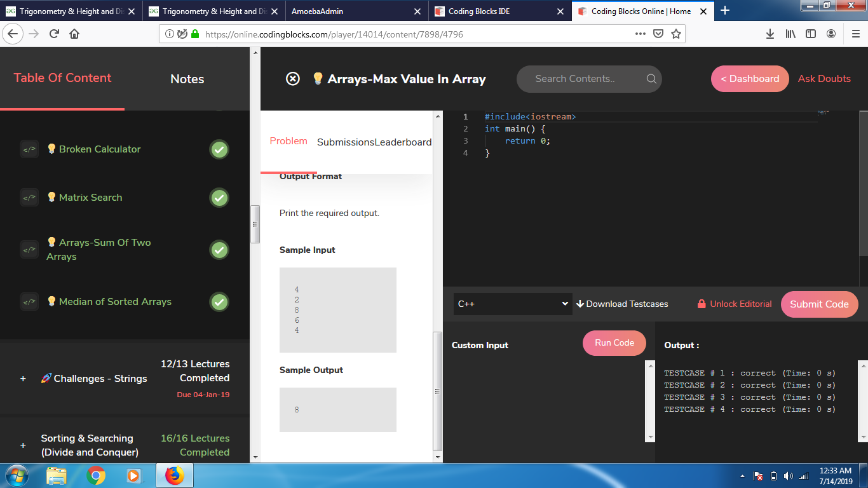The height and width of the screenshot is (488, 868).
Task: Close the problem panel with X icon
Action: (292, 79)
